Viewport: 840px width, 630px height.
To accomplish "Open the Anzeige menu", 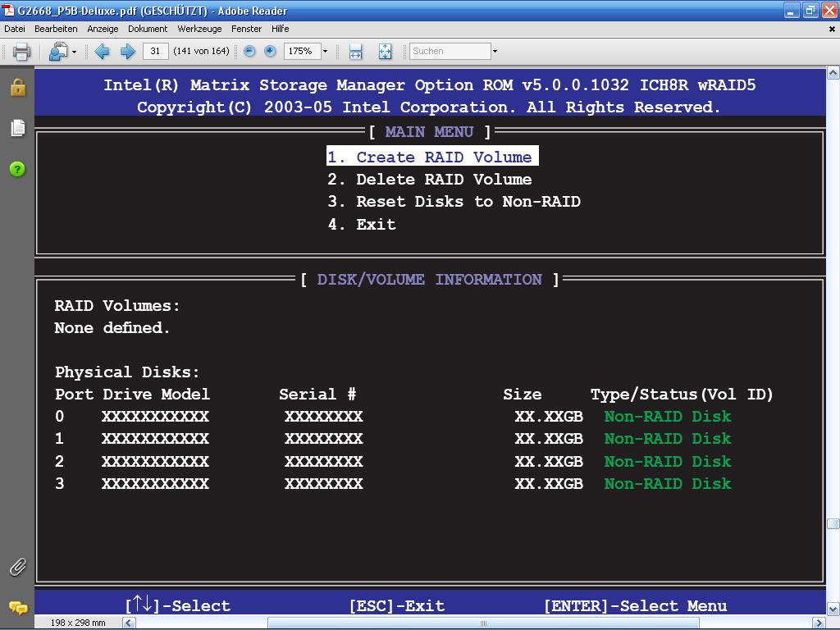I will [x=103, y=29].
